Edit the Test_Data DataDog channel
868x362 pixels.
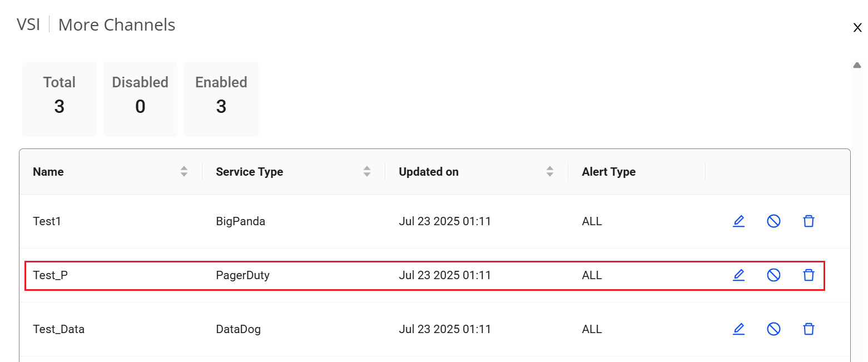[738, 329]
